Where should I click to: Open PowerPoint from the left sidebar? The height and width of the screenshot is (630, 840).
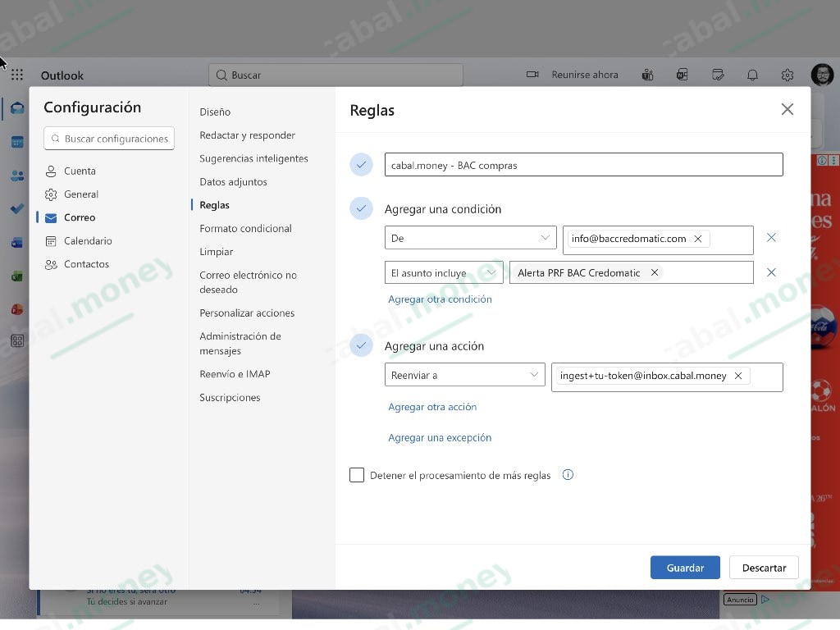pyautogui.click(x=16, y=310)
